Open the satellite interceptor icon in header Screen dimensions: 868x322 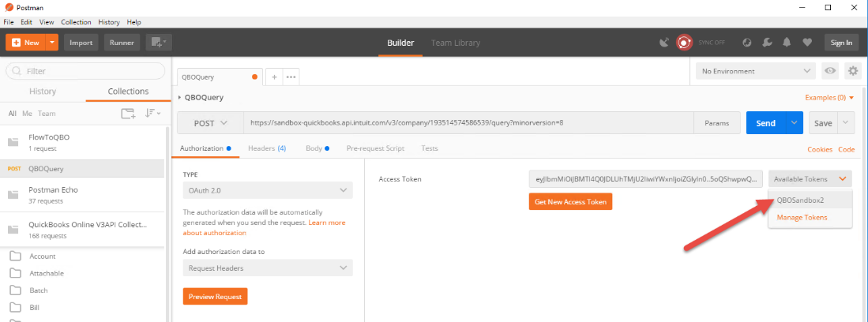point(664,43)
